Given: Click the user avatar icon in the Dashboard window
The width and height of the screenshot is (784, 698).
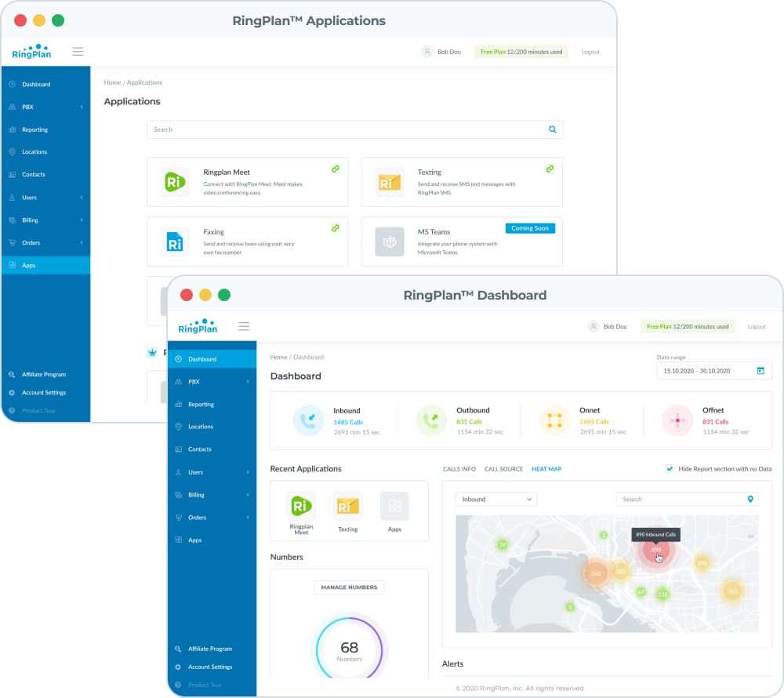Looking at the screenshot, I should (593, 326).
